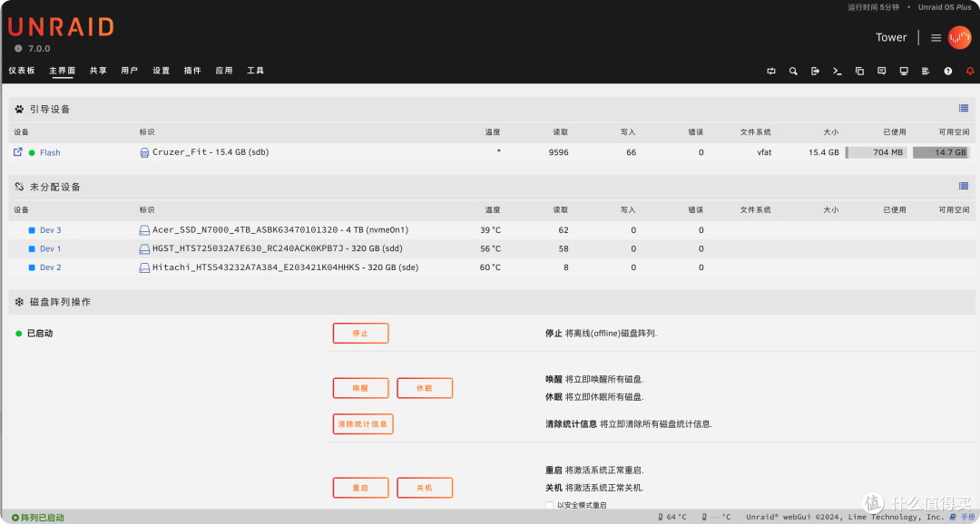Image resolution: width=980 pixels, height=524 pixels.
Task: Click the 已启动 array status text
Action: tap(40, 334)
